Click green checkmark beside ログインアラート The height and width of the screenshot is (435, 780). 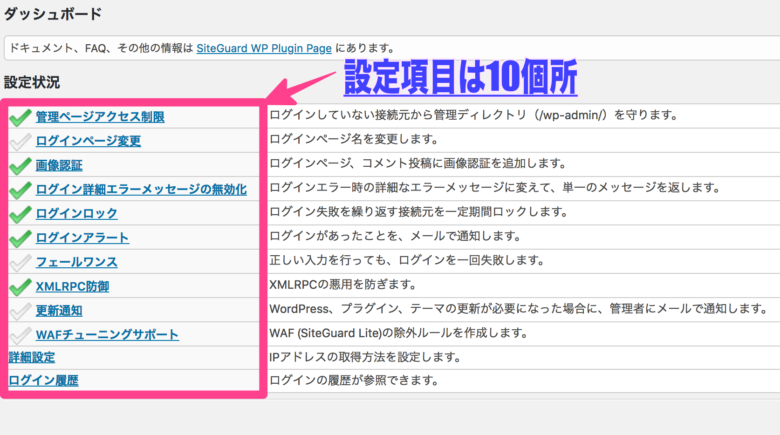[20, 238]
